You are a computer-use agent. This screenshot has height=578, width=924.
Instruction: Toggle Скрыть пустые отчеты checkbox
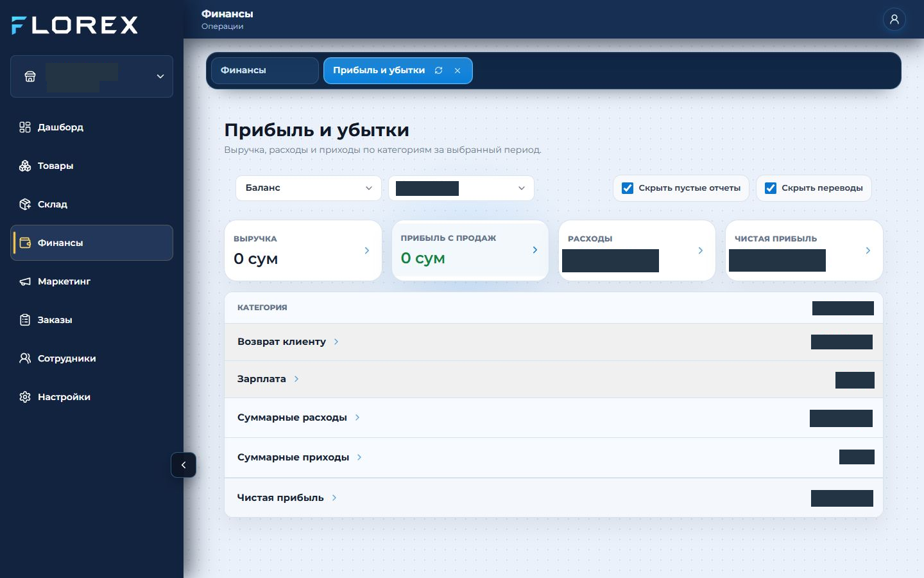pos(628,188)
